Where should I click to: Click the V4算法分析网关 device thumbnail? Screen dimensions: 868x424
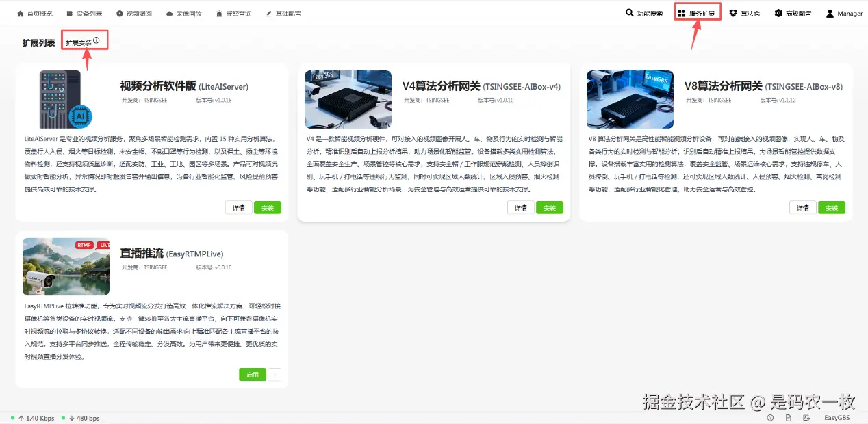pos(348,99)
